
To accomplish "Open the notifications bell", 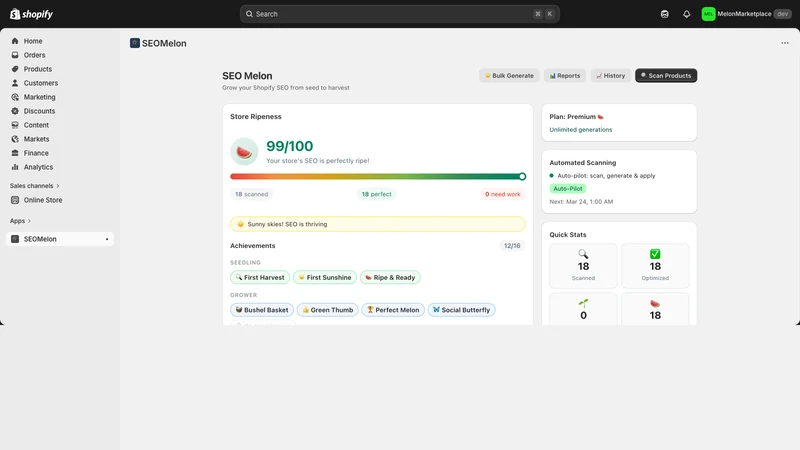I will pyautogui.click(x=686, y=14).
